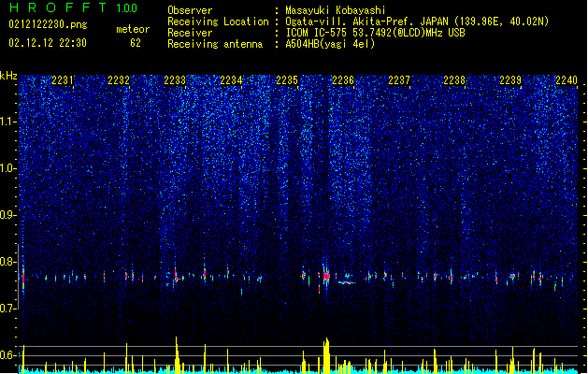588x374 pixels.
Task: Click the 2236 time marker
Action: 343,80
